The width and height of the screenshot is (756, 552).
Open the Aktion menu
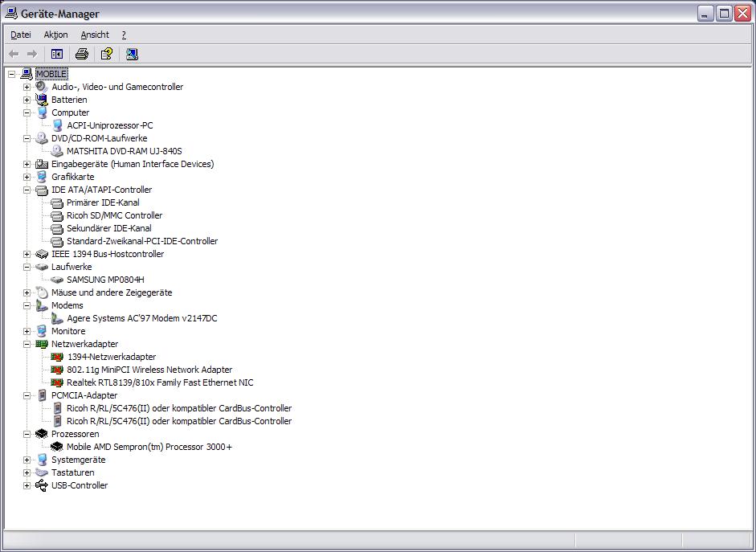pos(56,35)
